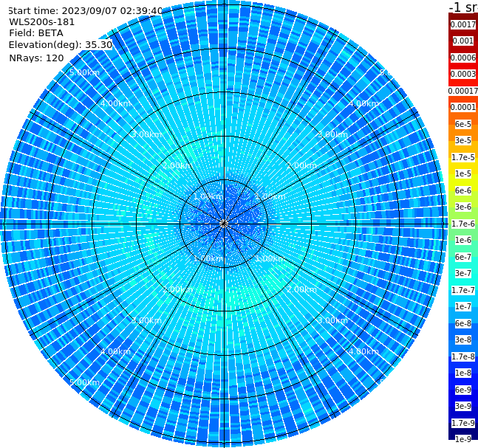478x448 pixels.
Task: Select the 3.00km range label in northeast quadrant
Action: 332,134
